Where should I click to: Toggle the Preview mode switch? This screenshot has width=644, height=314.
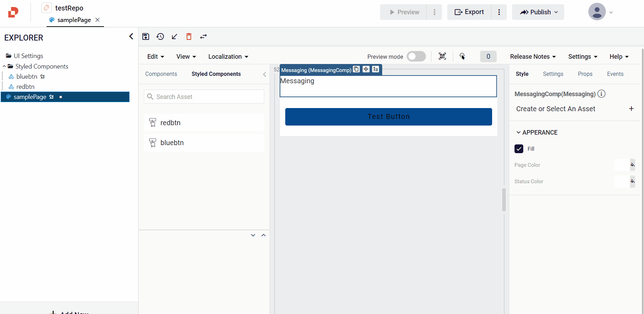pos(416,56)
